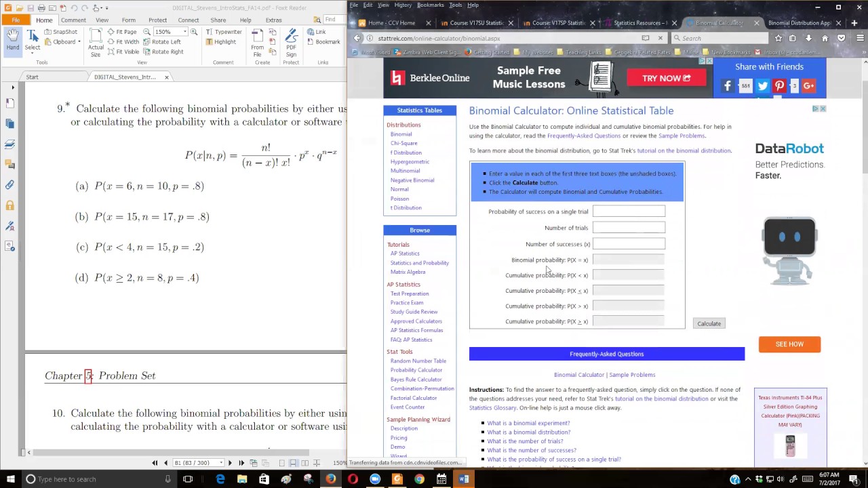Screen dimensions: 868x488
Task: Print the PDF from quick access toolbar
Action: (41, 8)
